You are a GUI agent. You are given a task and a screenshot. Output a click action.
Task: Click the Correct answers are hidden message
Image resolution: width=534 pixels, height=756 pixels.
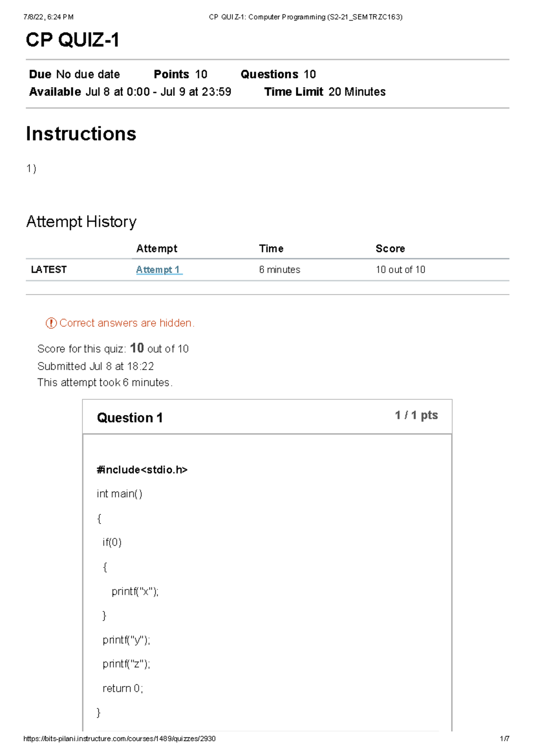pyautogui.click(x=127, y=323)
